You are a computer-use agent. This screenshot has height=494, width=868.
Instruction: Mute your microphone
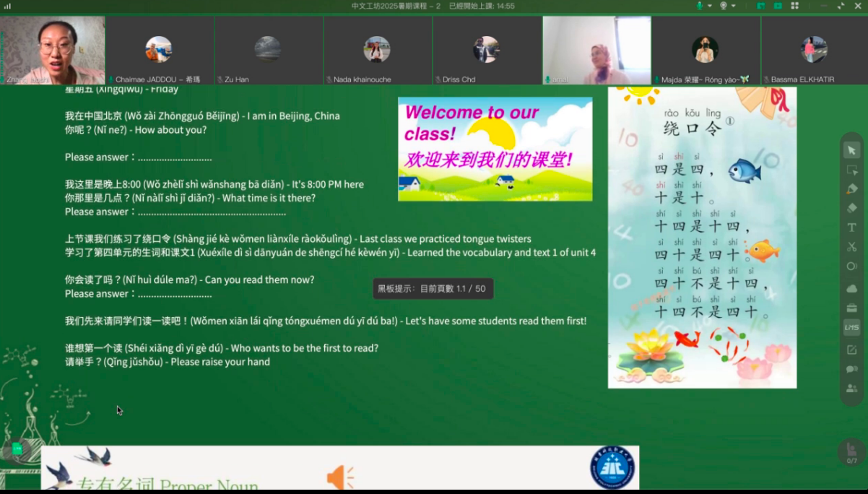coord(700,6)
